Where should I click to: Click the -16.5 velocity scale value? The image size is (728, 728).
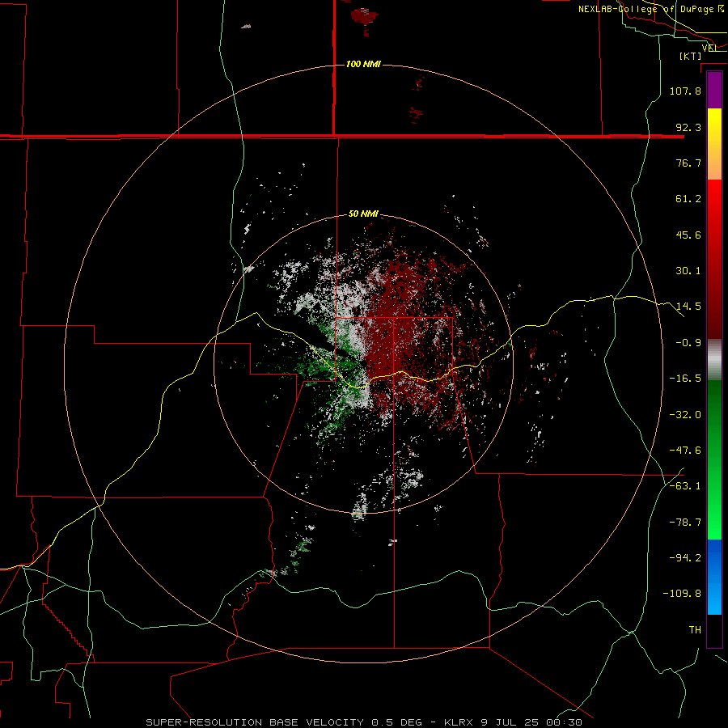[685, 379]
